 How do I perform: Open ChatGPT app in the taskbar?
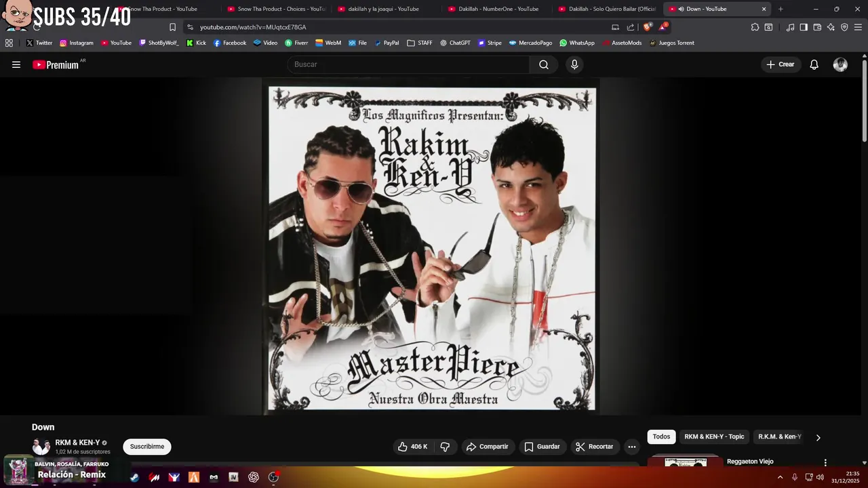click(x=254, y=477)
